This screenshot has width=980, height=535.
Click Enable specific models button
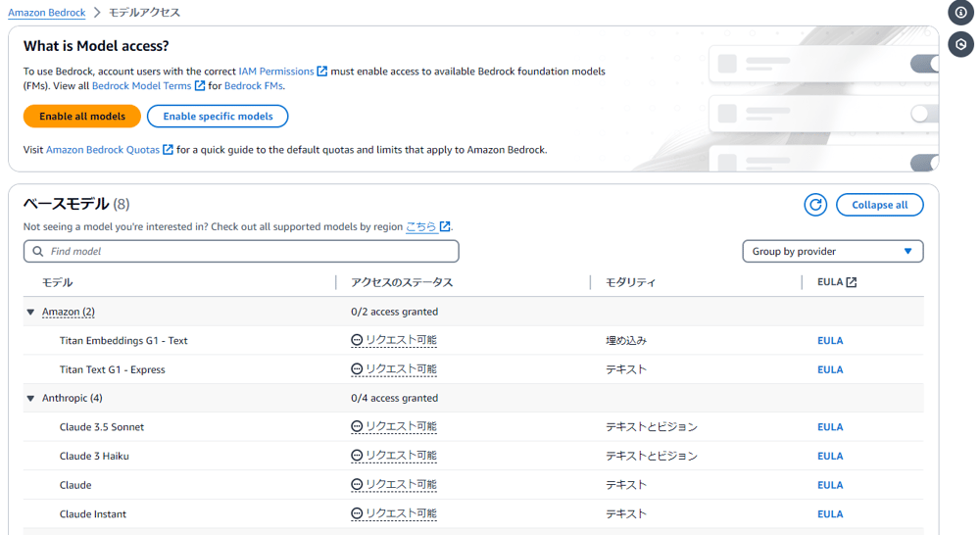point(218,117)
